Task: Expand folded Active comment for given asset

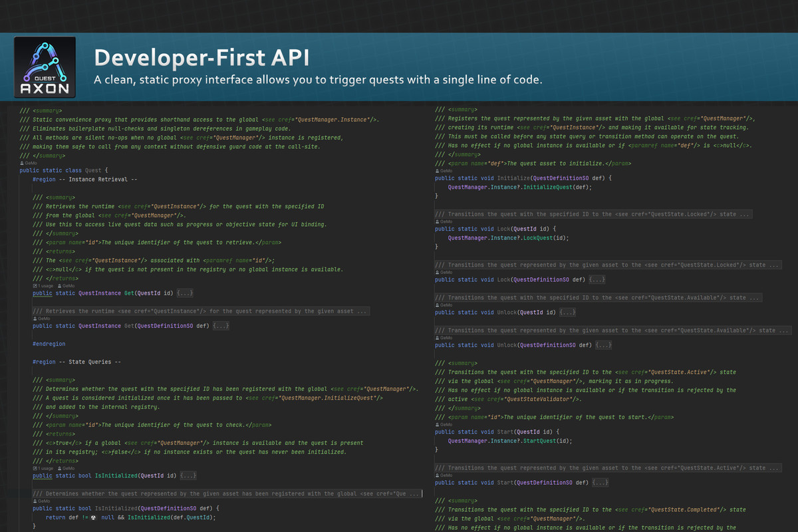Action: (x=608, y=468)
